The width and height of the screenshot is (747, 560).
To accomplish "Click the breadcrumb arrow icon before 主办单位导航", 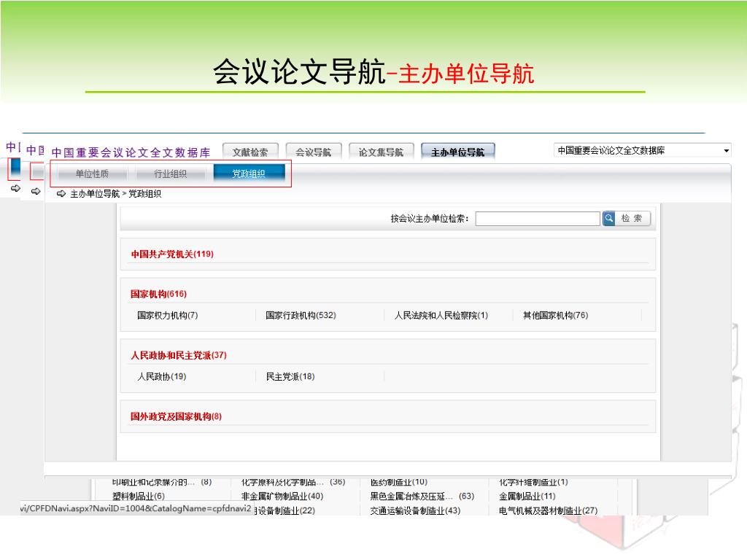I will click(x=61, y=193).
